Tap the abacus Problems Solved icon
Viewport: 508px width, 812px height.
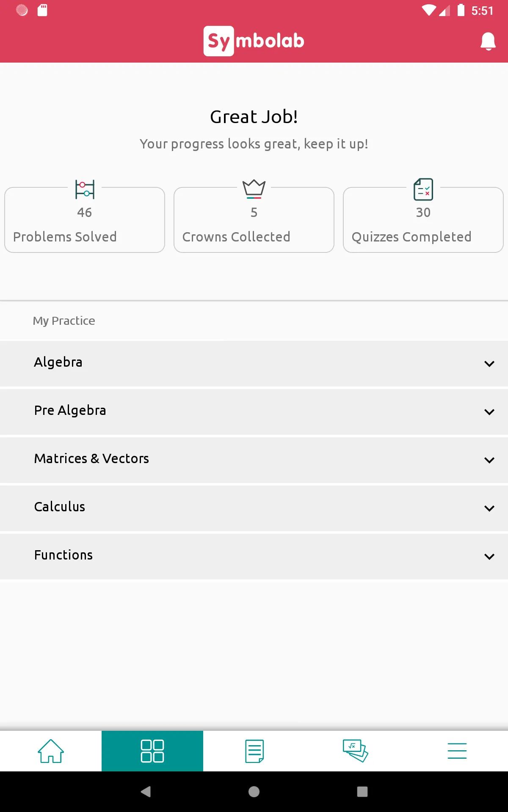(x=85, y=189)
